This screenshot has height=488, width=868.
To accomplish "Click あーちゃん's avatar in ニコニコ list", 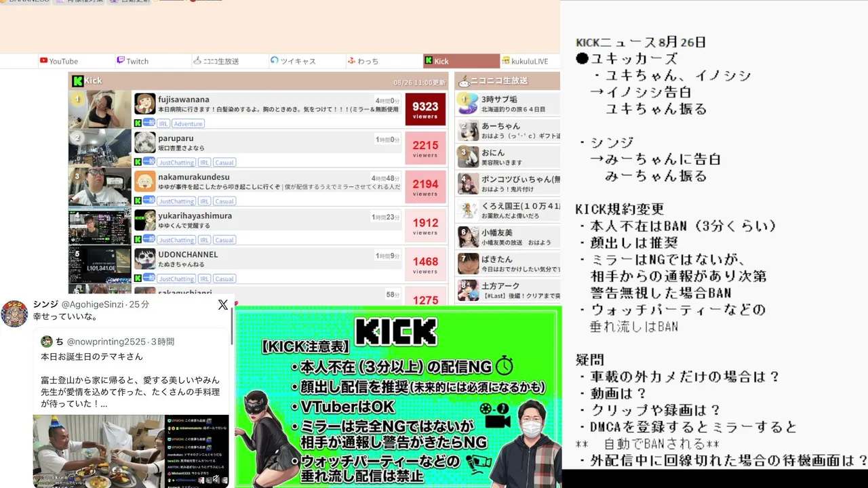I will pyautogui.click(x=469, y=130).
